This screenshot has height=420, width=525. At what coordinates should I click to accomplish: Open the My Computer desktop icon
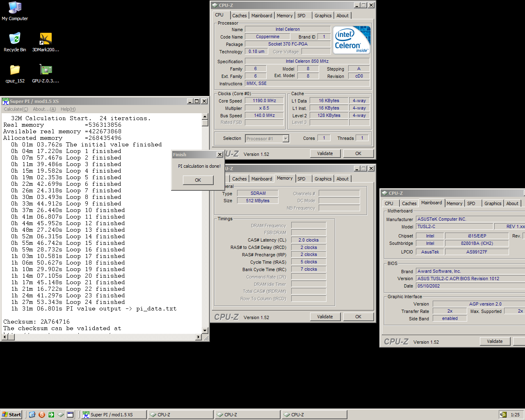point(15,11)
